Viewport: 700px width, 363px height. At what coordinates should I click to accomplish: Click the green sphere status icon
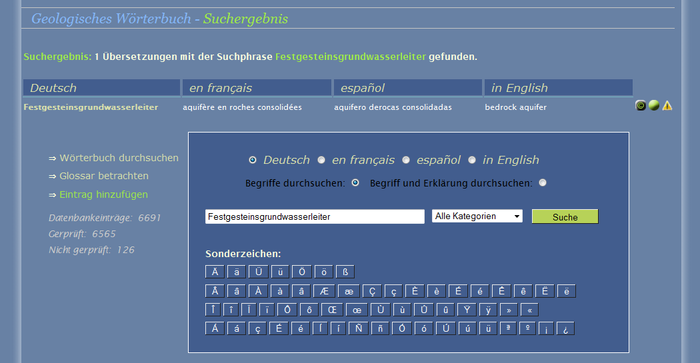(654, 106)
